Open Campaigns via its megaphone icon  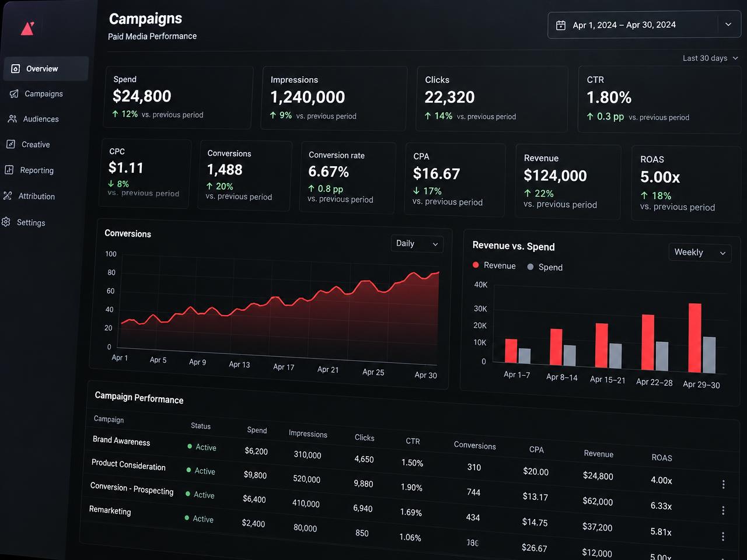14,93
